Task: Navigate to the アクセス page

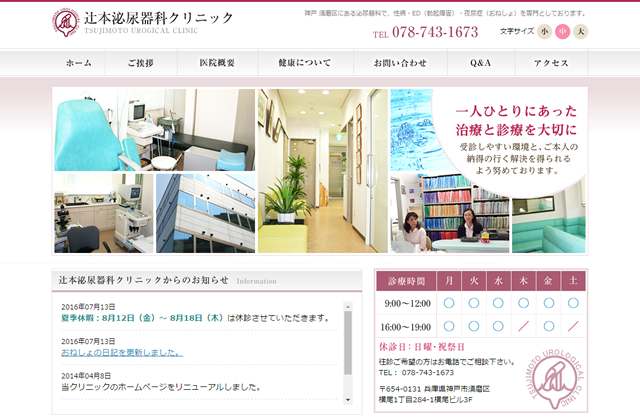Action: click(551, 63)
